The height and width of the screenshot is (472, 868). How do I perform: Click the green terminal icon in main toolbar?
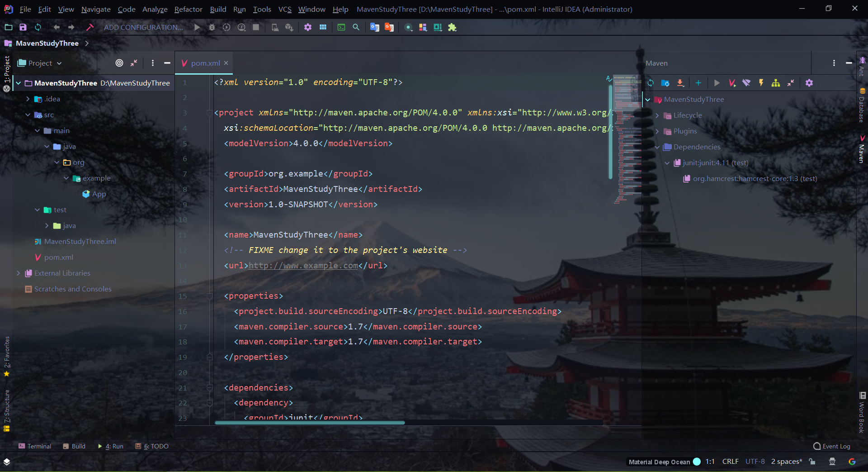point(341,27)
